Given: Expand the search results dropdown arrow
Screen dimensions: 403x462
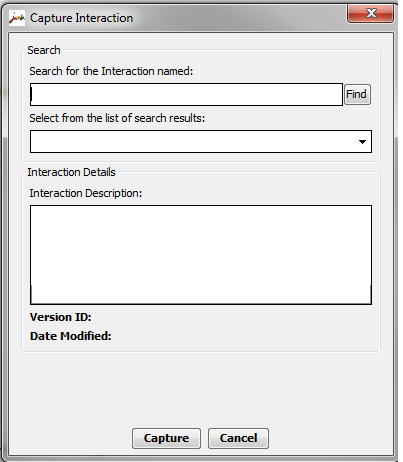Looking at the screenshot, I should coord(362,142).
